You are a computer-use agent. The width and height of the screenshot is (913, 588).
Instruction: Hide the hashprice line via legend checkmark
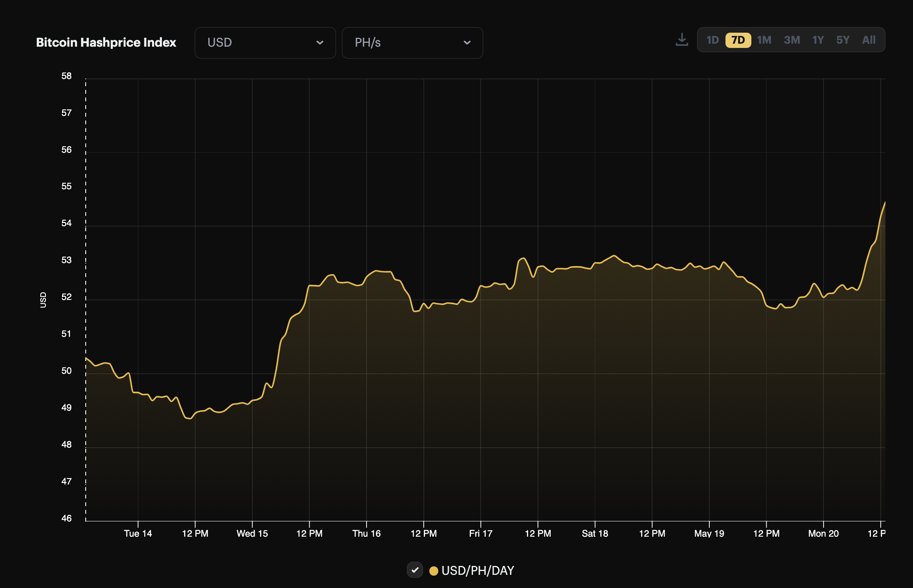(x=415, y=571)
